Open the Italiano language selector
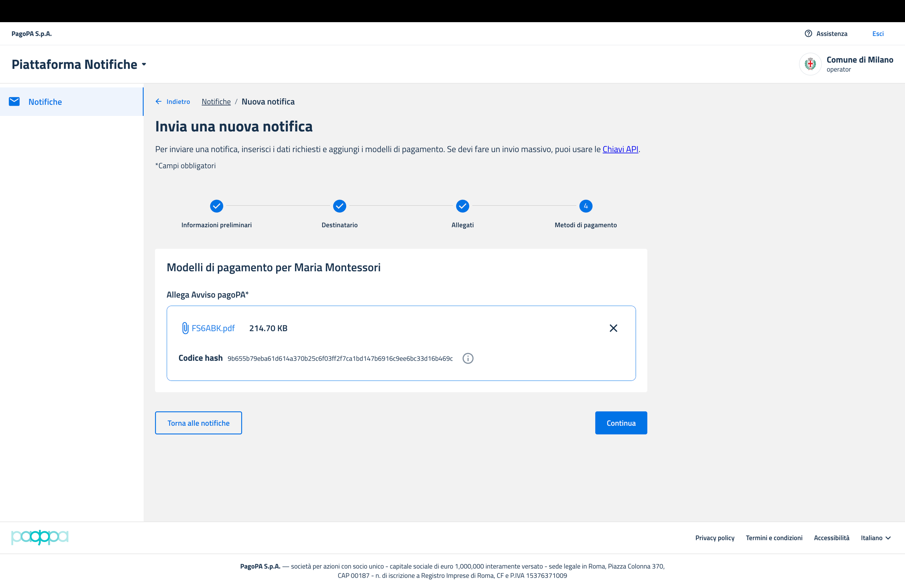The height and width of the screenshot is (588, 905). (x=875, y=538)
